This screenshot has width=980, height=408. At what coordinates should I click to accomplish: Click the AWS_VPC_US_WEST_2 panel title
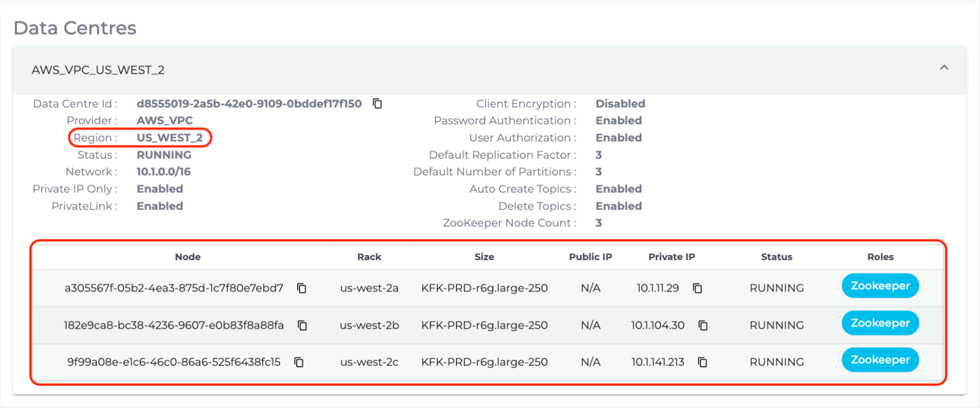(x=98, y=70)
